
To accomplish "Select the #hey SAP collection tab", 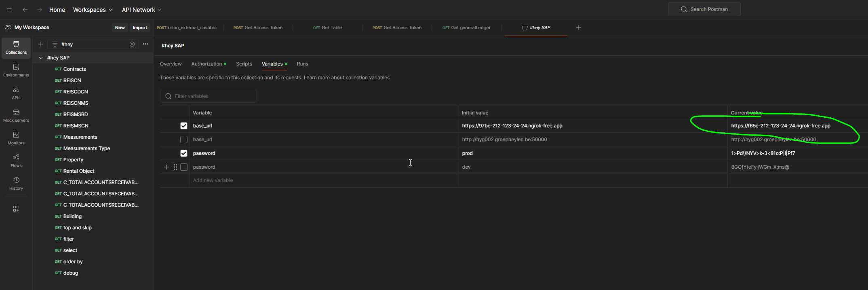I will point(536,28).
